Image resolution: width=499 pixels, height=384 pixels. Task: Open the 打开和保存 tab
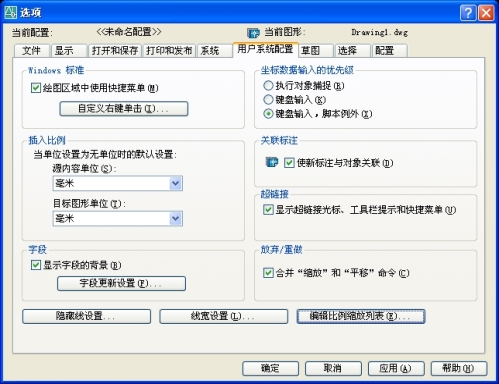[x=115, y=51]
